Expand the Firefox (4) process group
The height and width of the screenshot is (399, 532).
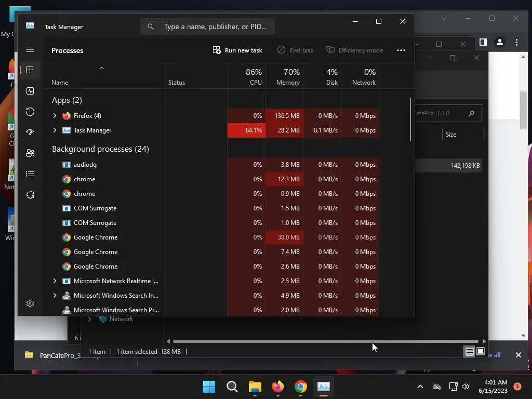tap(55, 116)
